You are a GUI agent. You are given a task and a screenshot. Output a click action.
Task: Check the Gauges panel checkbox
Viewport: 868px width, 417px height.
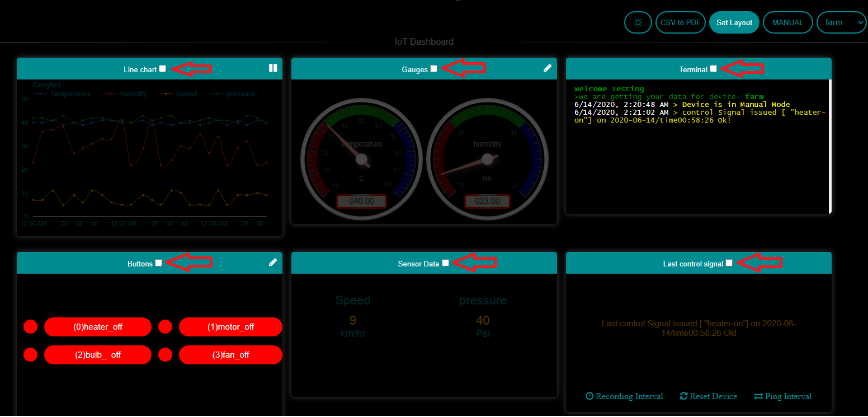434,69
